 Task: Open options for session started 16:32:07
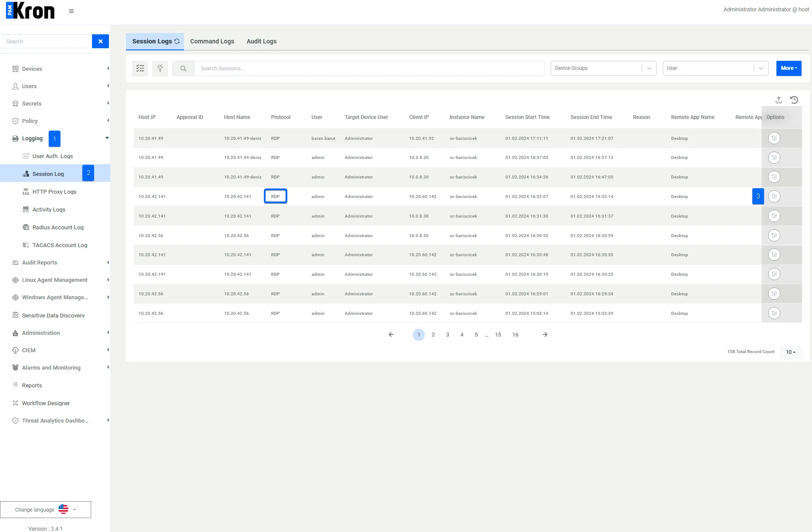pyautogui.click(x=774, y=196)
